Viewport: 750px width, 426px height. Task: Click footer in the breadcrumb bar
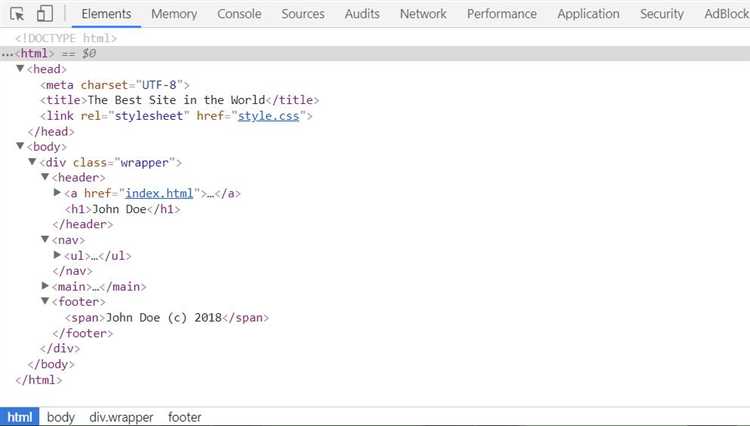184,417
